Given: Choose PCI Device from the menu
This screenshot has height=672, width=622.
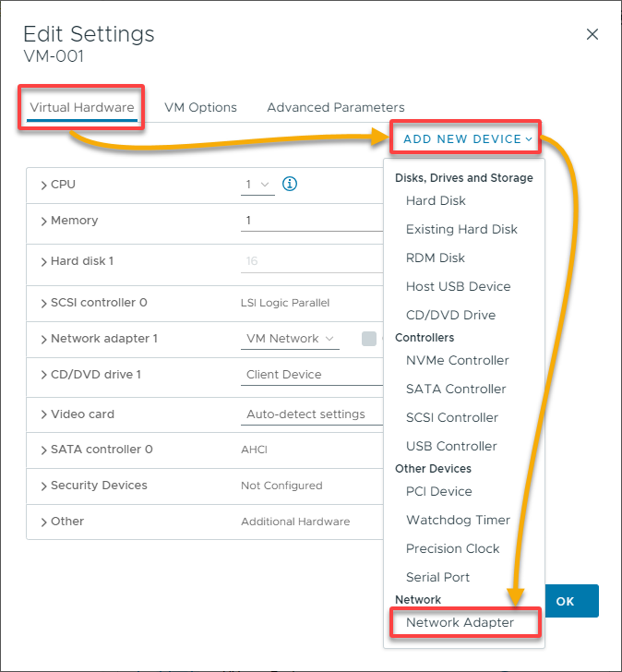Looking at the screenshot, I should (438, 491).
